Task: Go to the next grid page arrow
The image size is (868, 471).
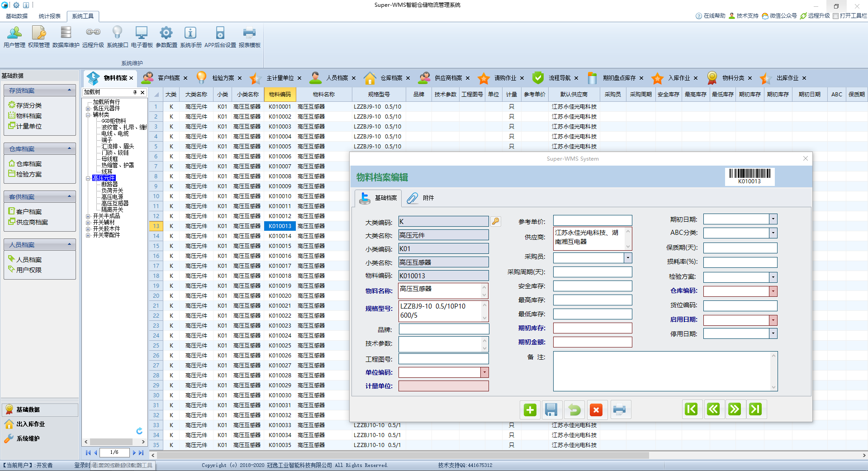Action: [134, 452]
